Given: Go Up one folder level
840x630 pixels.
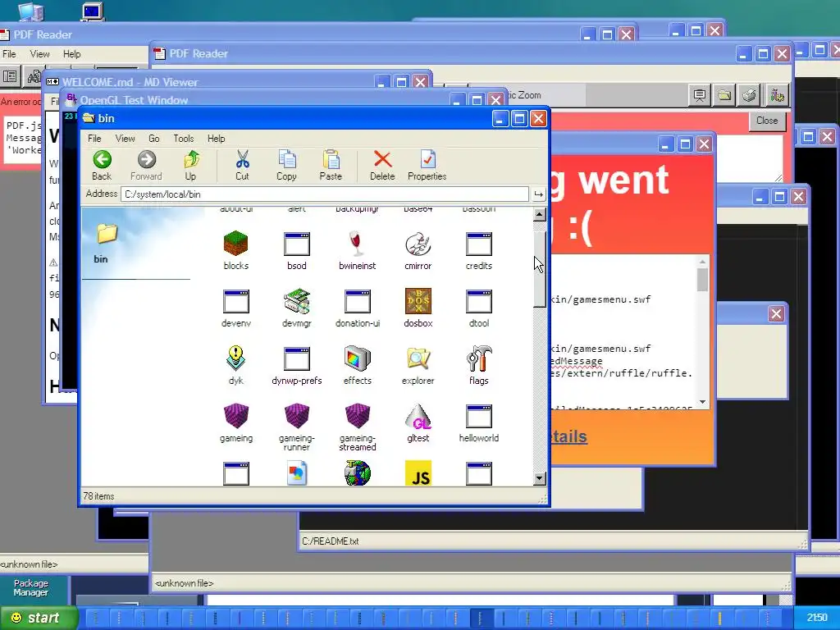Looking at the screenshot, I should (x=190, y=165).
